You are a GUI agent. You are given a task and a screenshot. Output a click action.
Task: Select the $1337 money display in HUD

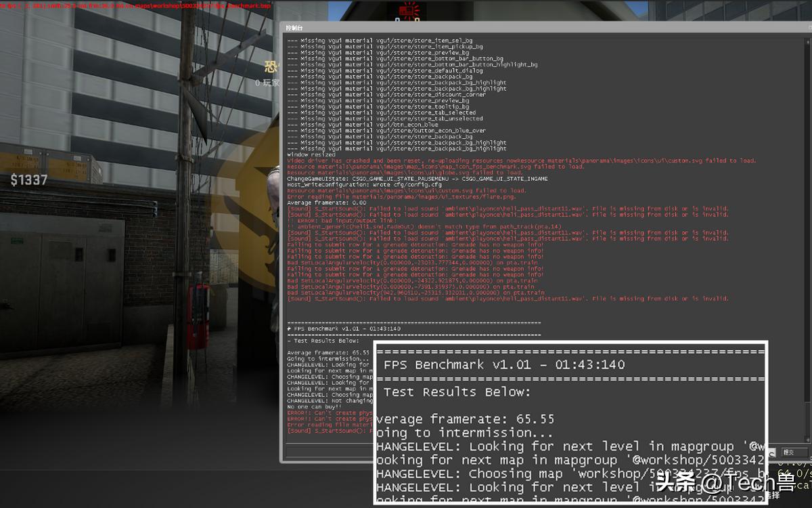[x=29, y=180]
